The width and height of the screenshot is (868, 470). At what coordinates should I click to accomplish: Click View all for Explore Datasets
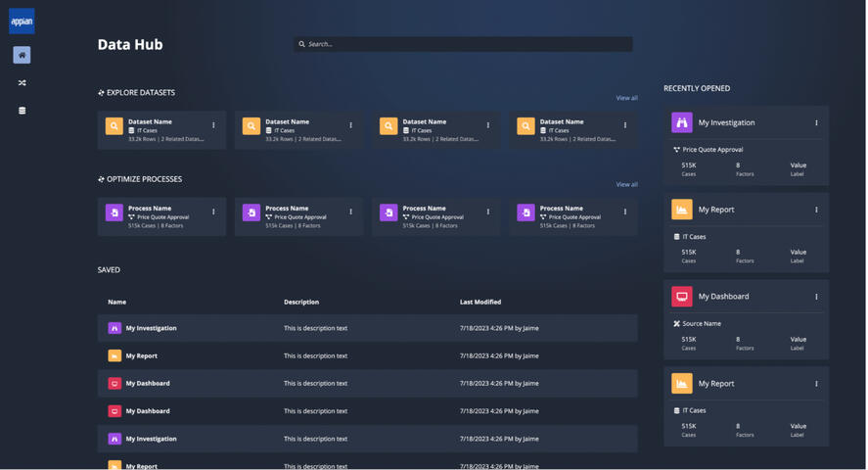click(626, 98)
